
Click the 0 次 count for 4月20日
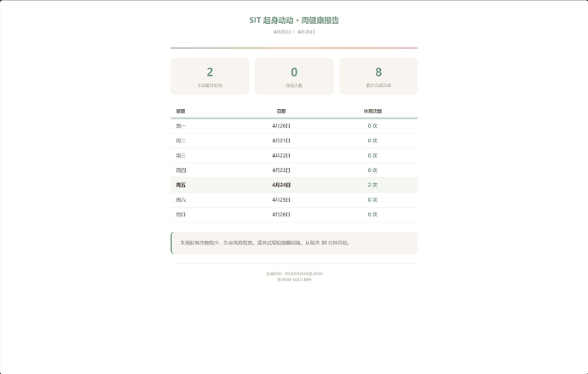372,125
